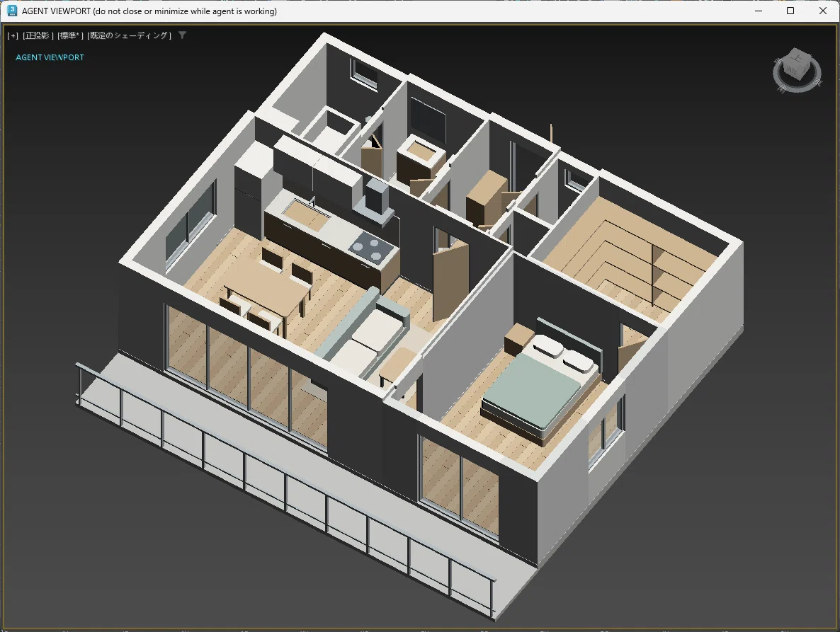The width and height of the screenshot is (840, 632).
Task: Select the balcony glass railing
Action: coord(284,490)
